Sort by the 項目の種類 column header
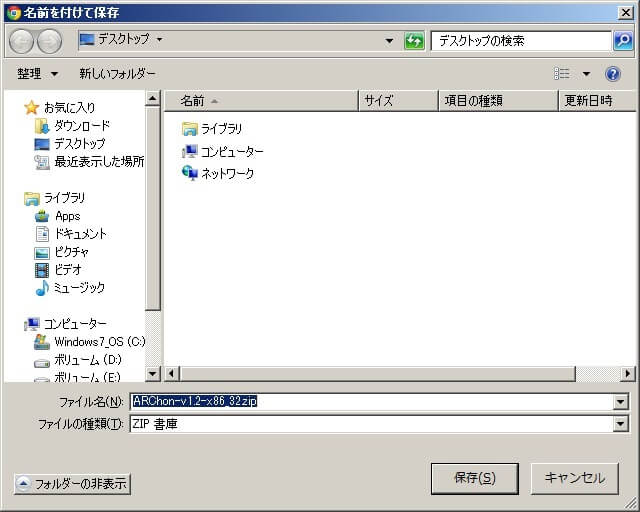This screenshot has height=512, width=640. [x=498, y=100]
